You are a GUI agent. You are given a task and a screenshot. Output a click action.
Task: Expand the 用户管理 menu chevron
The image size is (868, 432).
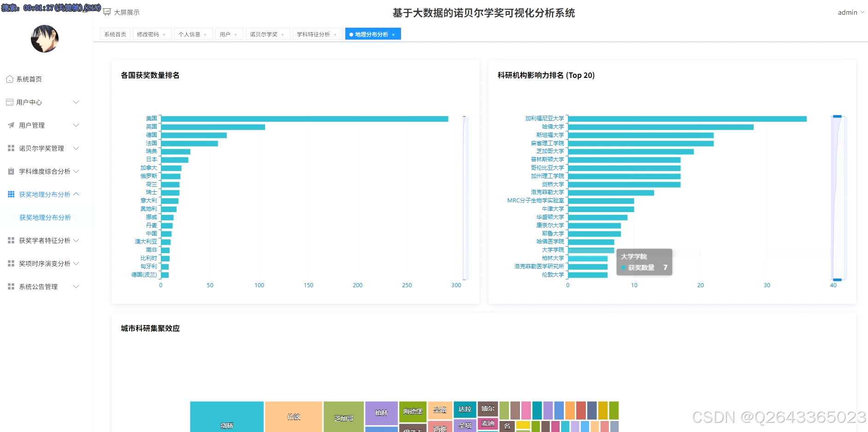pyautogui.click(x=76, y=125)
